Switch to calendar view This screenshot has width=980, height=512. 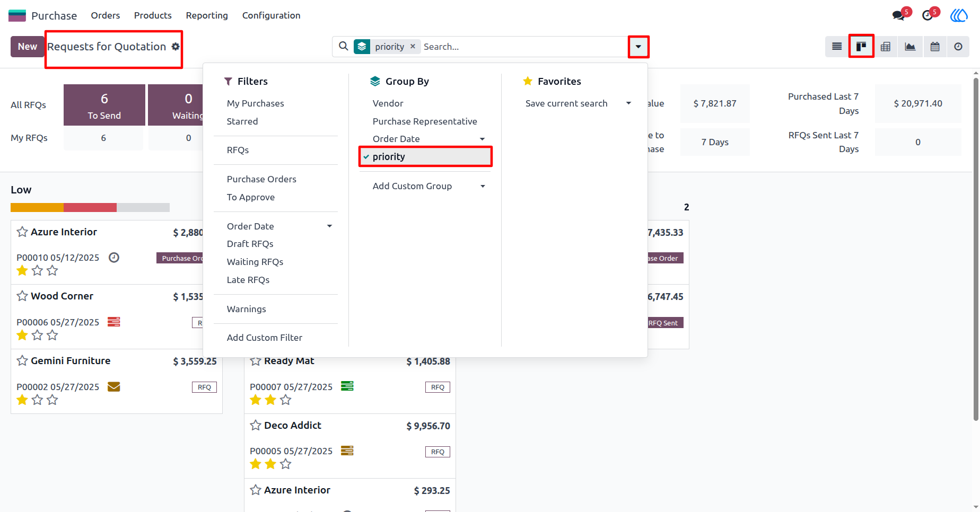935,47
